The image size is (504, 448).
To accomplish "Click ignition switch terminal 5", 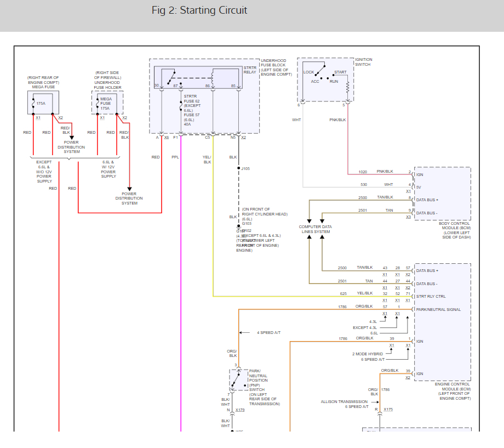I will [x=343, y=105].
